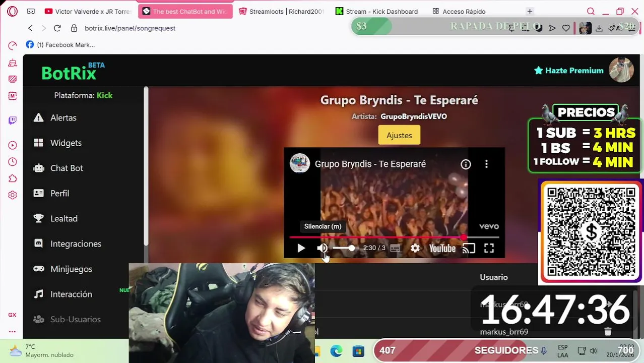
Task: Open the profile avatar next to Hazte Premium
Action: [621, 70]
